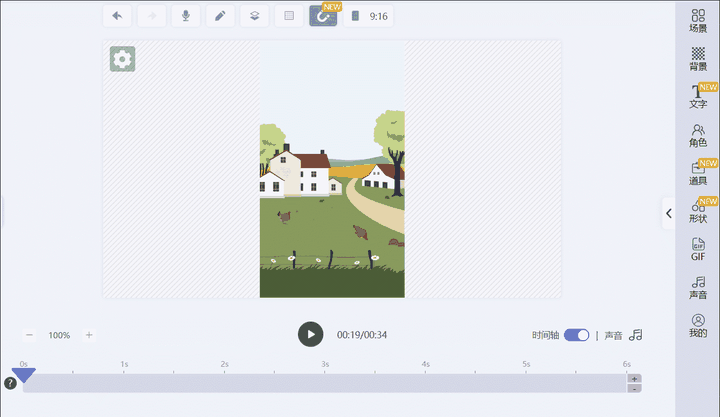Activate the magnet snap tool
This screenshot has height=417, width=720.
tap(323, 16)
